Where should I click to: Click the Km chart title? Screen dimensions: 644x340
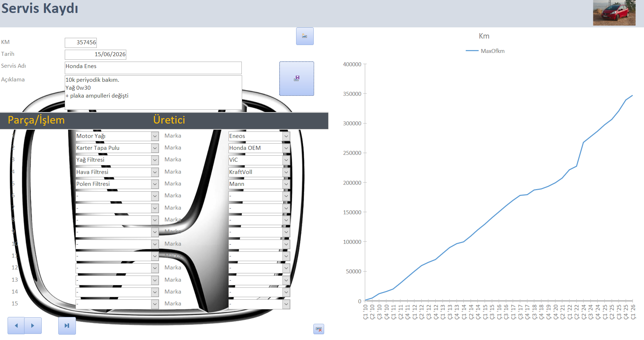click(x=484, y=36)
